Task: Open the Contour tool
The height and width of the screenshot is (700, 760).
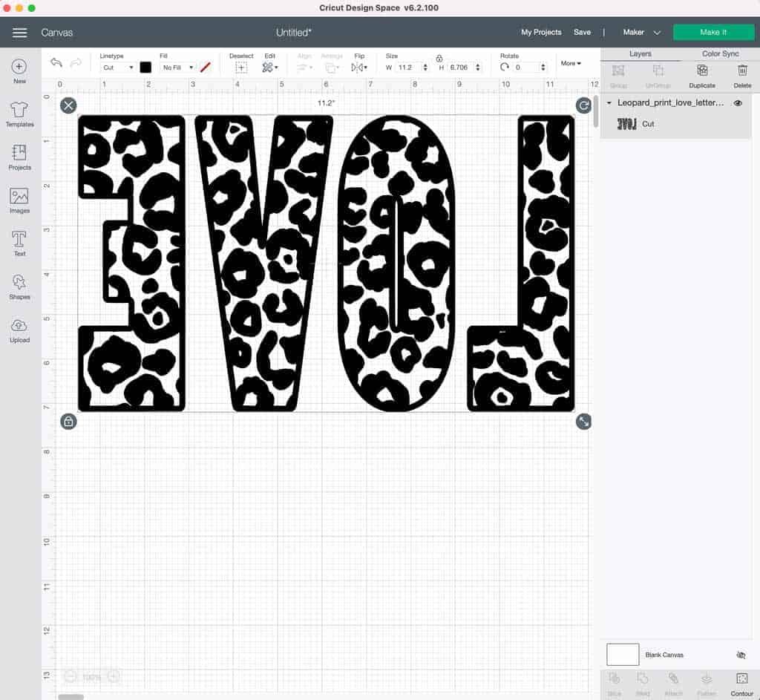Action: (x=741, y=684)
